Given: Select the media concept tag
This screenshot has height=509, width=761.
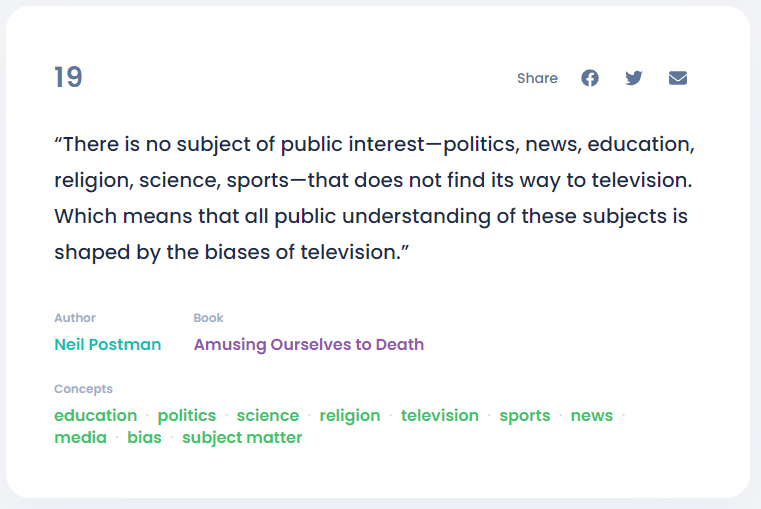Looking at the screenshot, I should click(81, 438).
